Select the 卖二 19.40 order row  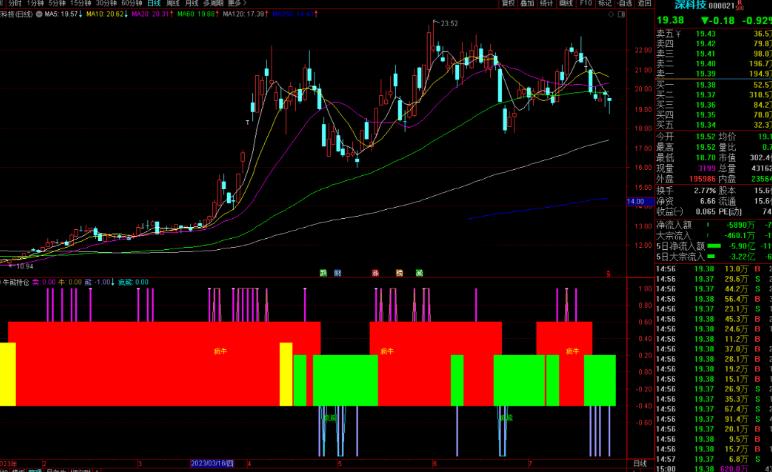tap(714, 63)
